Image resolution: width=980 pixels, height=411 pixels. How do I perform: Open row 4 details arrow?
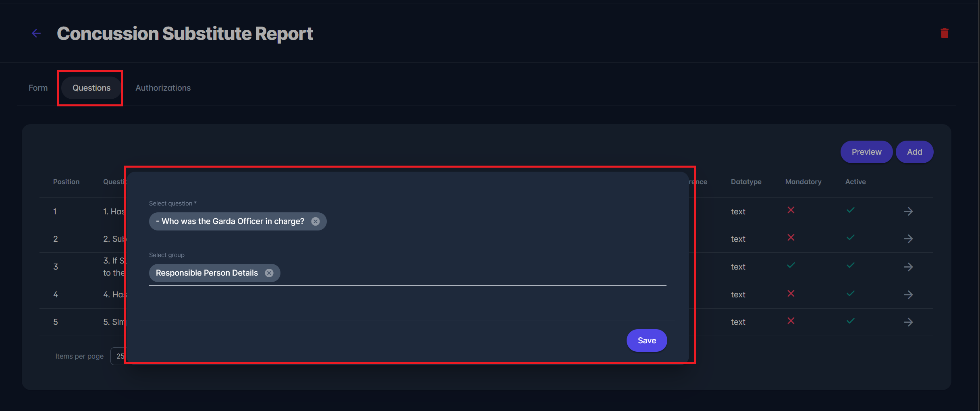point(908,295)
